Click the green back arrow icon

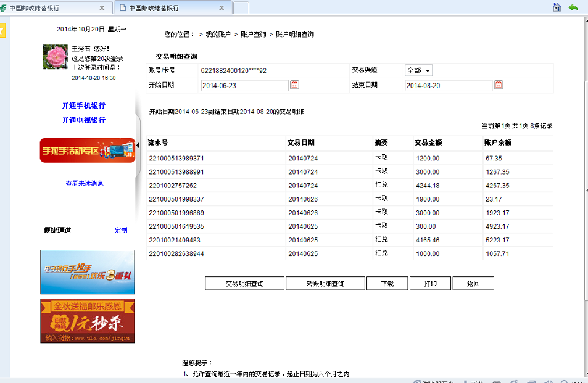573,7
